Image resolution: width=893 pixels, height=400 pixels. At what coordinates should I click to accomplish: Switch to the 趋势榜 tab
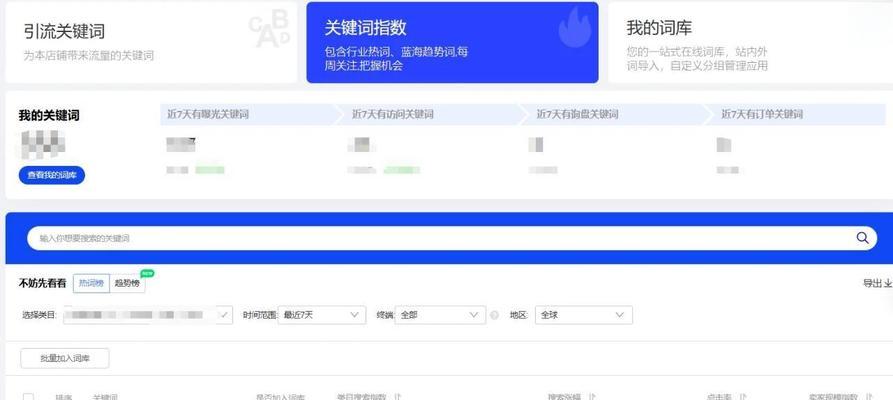pyautogui.click(x=127, y=283)
